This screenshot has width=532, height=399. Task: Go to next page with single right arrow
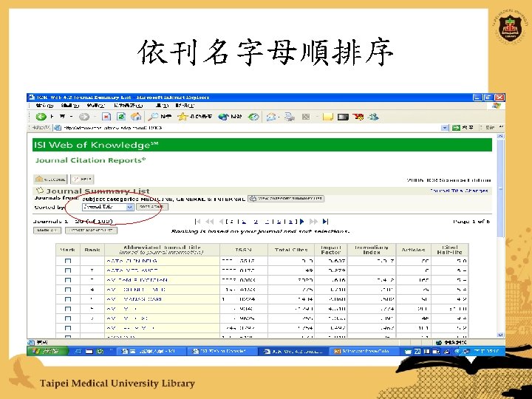click(302, 222)
